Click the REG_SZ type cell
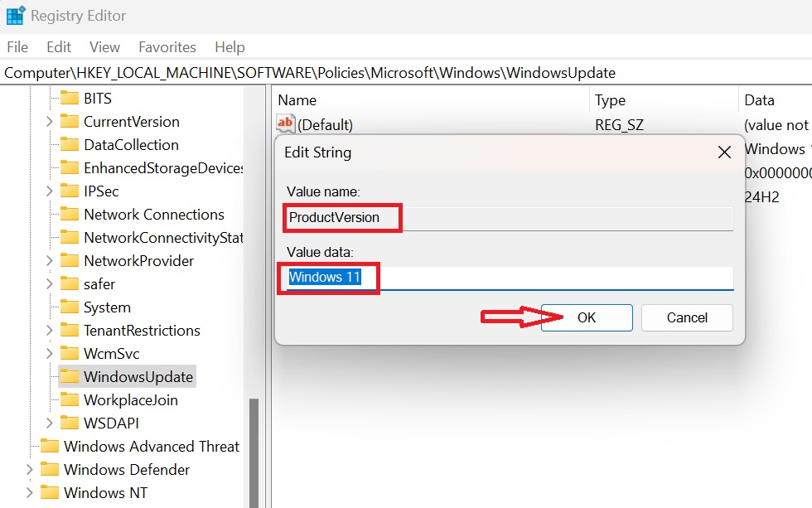812x508 pixels. 620,125
